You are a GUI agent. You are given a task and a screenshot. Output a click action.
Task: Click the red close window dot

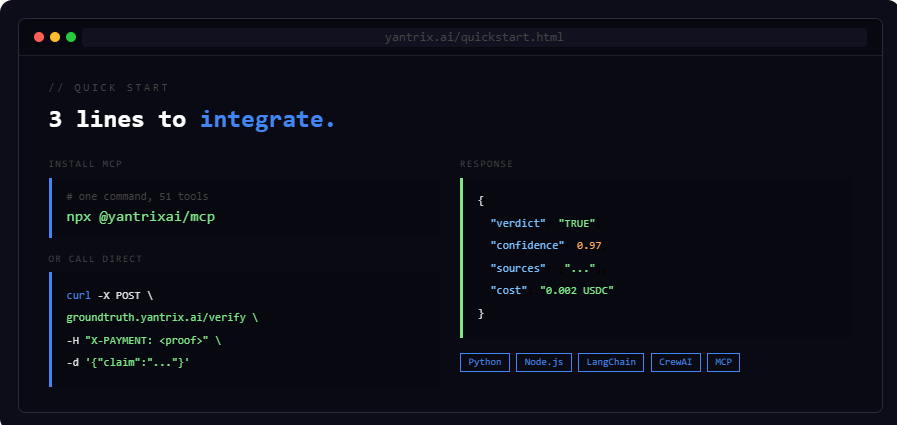pyautogui.click(x=39, y=37)
